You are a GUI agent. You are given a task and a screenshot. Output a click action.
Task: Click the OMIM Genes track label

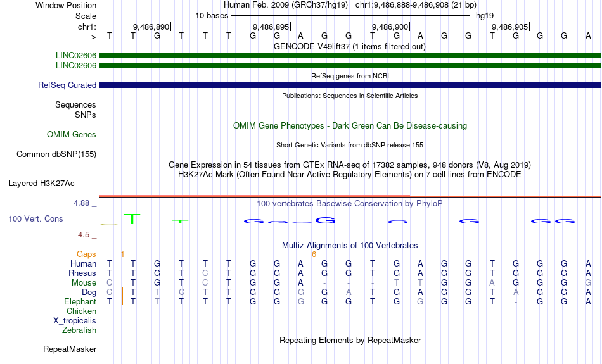72,135
